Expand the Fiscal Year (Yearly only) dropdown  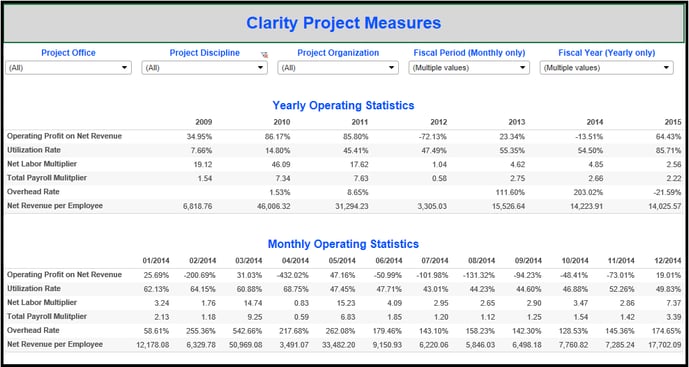(606, 68)
